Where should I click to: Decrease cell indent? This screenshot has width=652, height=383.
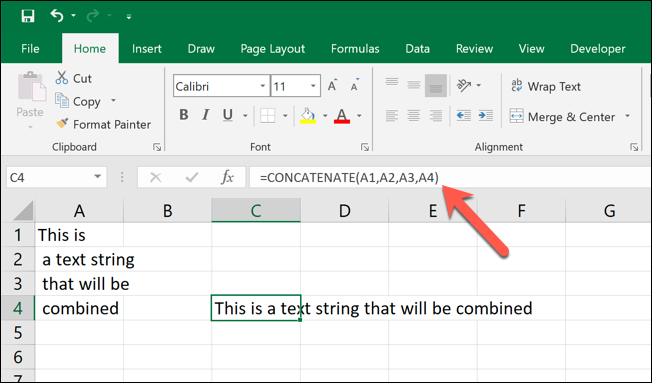(x=464, y=115)
